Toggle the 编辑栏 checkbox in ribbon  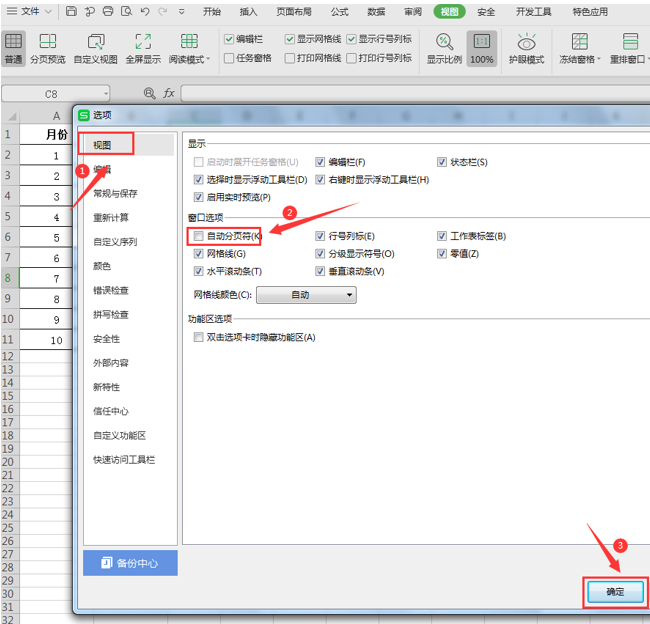(x=229, y=39)
